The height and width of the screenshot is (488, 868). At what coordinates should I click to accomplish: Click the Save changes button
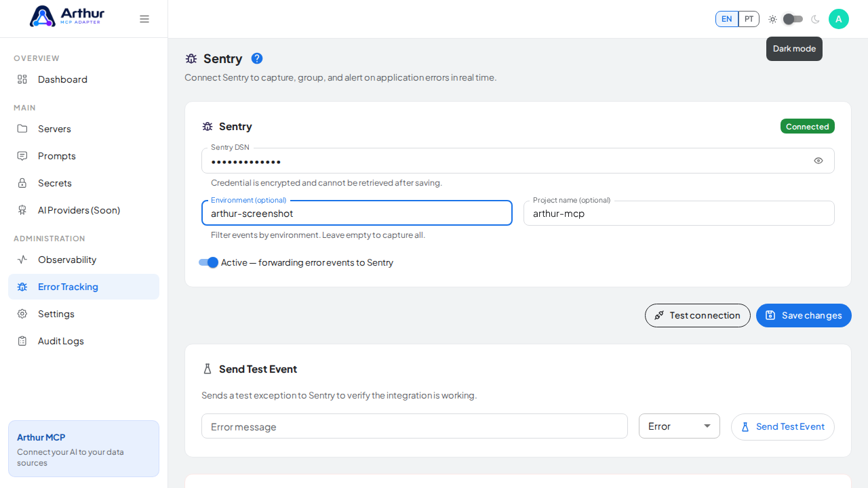[804, 315]
